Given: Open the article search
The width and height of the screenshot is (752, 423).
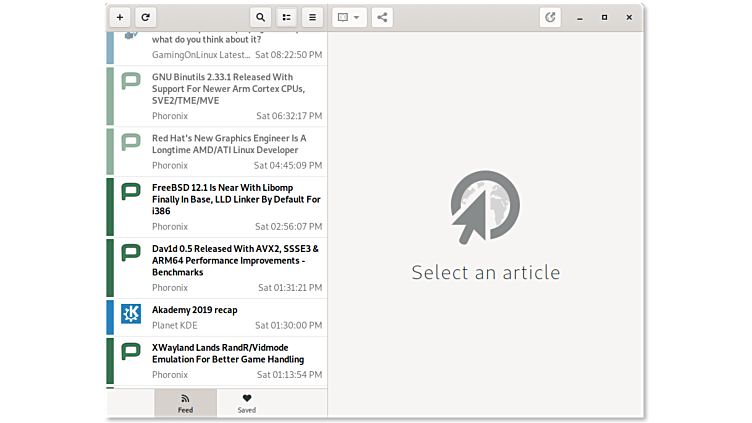Looking at the screenshot, I should click(x=261, y=17).
